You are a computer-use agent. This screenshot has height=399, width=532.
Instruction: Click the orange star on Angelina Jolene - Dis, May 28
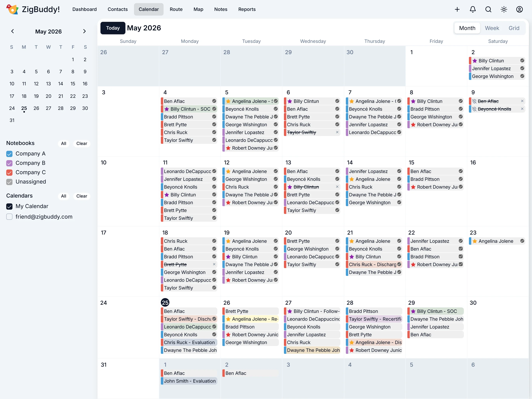[x=351, y=343]
